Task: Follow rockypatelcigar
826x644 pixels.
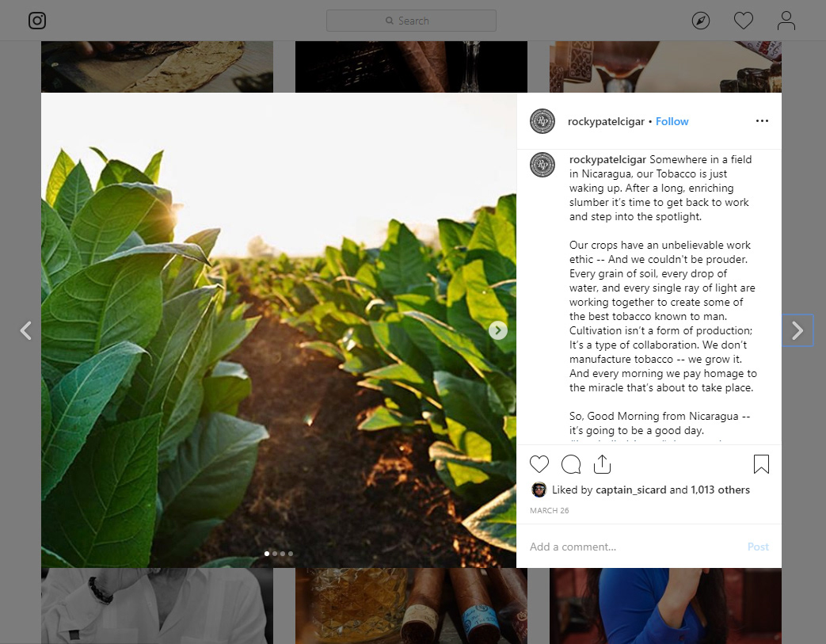Action: [672, 121]
